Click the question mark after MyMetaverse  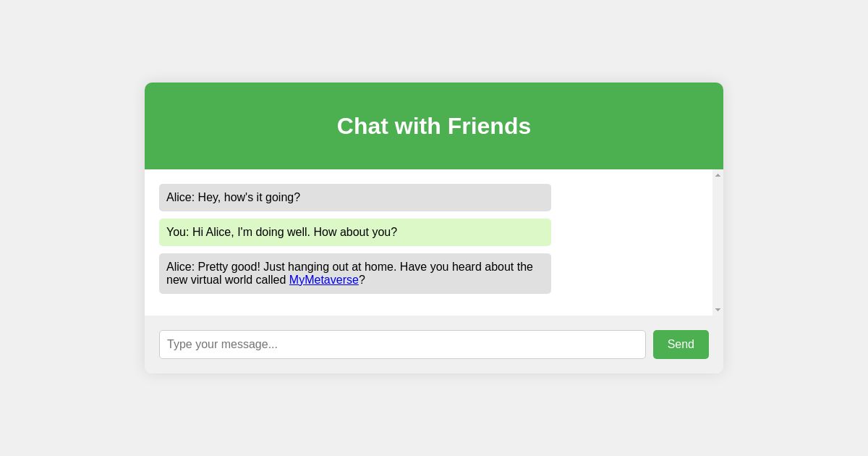tap(362, 280)
